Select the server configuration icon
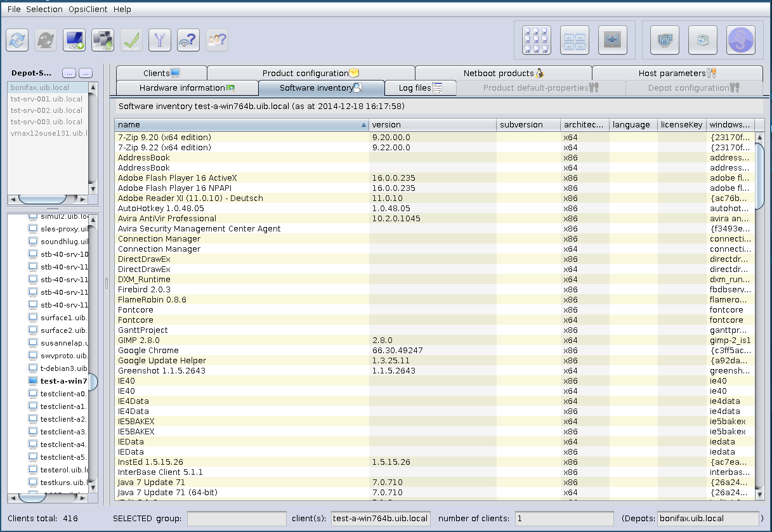 click(612, 40)
